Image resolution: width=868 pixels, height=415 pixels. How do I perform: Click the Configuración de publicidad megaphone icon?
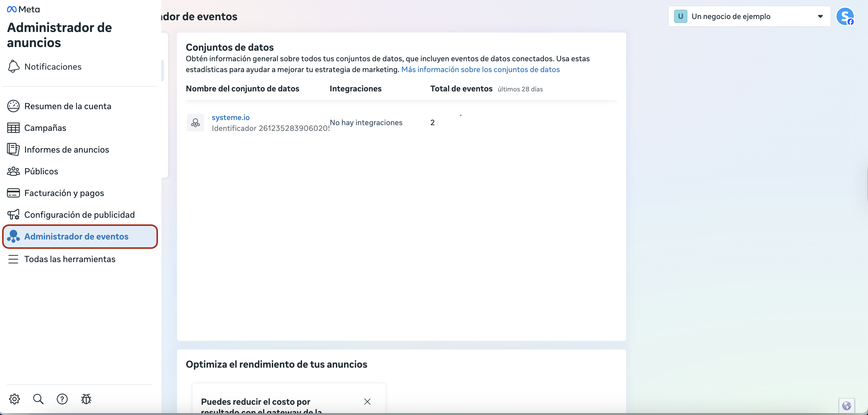(x=14, y=215)
